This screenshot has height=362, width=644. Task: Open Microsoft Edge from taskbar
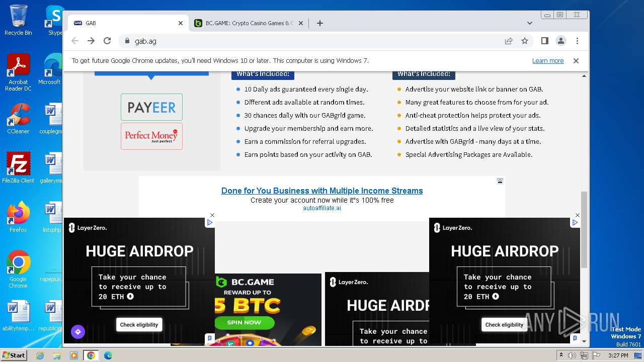pyautogui.click(x=108, y=355)
